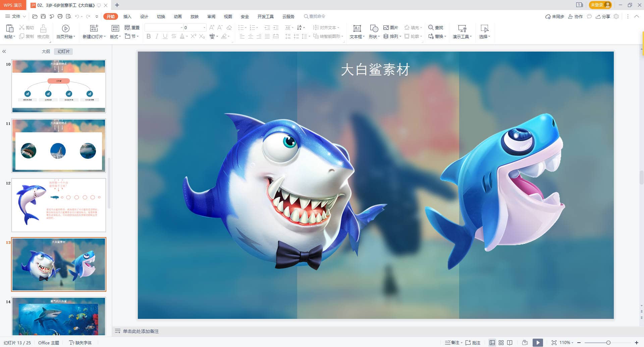Open the Review (审阅) tab
The width and height of the screenshot is (644, 347).
211,16
